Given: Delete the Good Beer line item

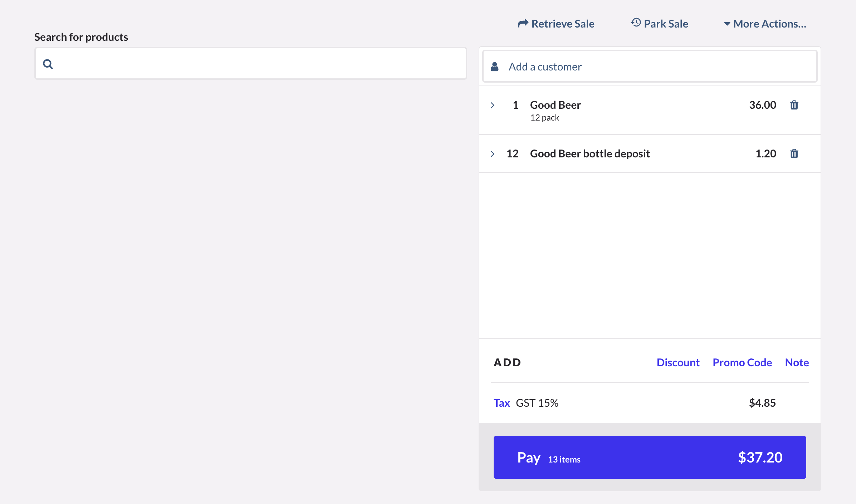Looking at the screenshot, I should pos(794,105).
